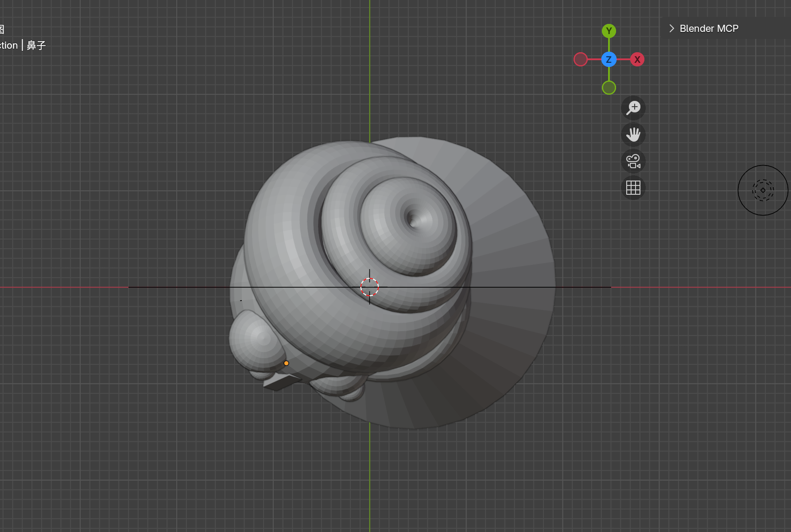
Task: Click the 3D cursor at the origin
Action: tap(369, 287)
